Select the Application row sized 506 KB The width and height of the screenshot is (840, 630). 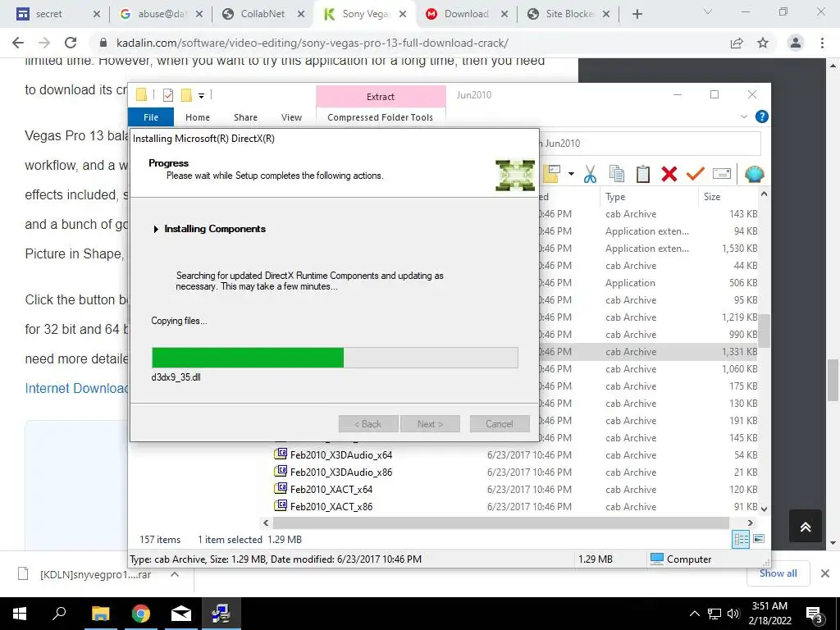(648, 283)
